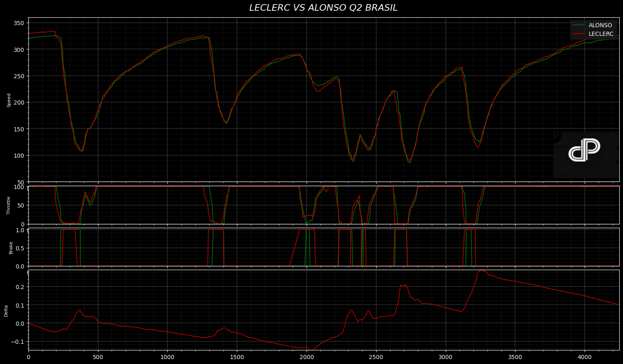Click the chart title LECLERC VS ALONSO
This screenshot has width=623, height=364.
323,8
